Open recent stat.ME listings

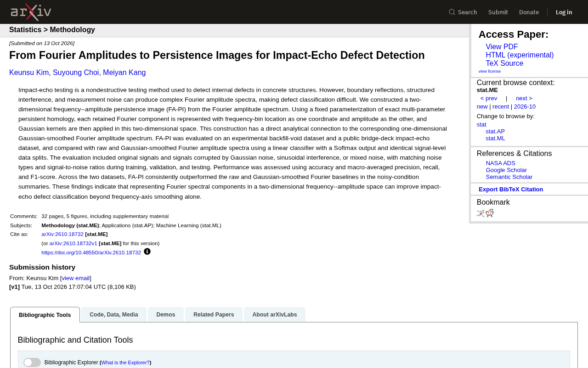[x=501, y=107]
